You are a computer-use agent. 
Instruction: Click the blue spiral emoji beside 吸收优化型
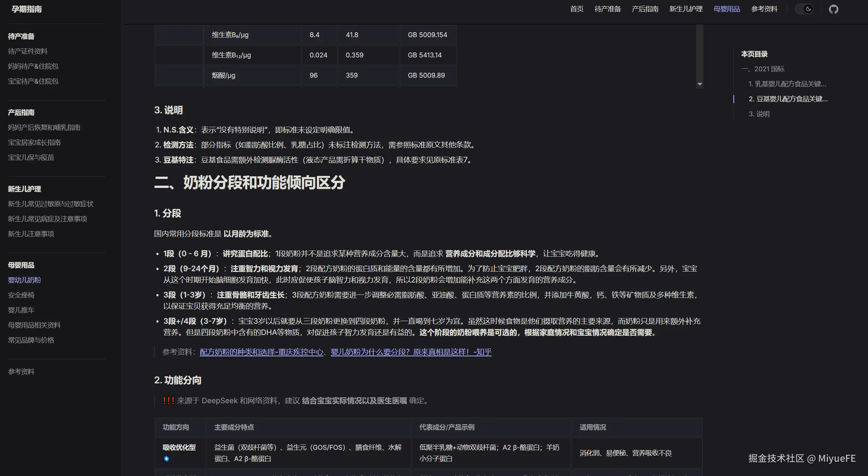point(166,458)
